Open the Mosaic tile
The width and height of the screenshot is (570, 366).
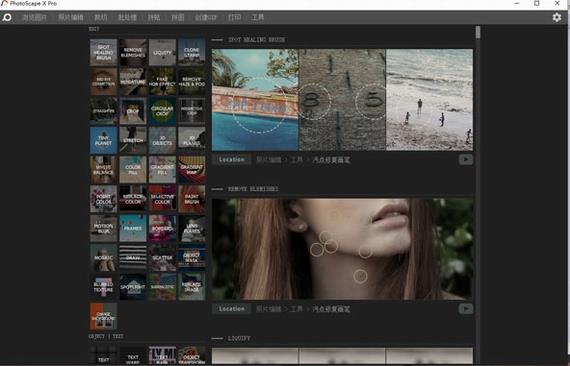[x=104, y=258]
